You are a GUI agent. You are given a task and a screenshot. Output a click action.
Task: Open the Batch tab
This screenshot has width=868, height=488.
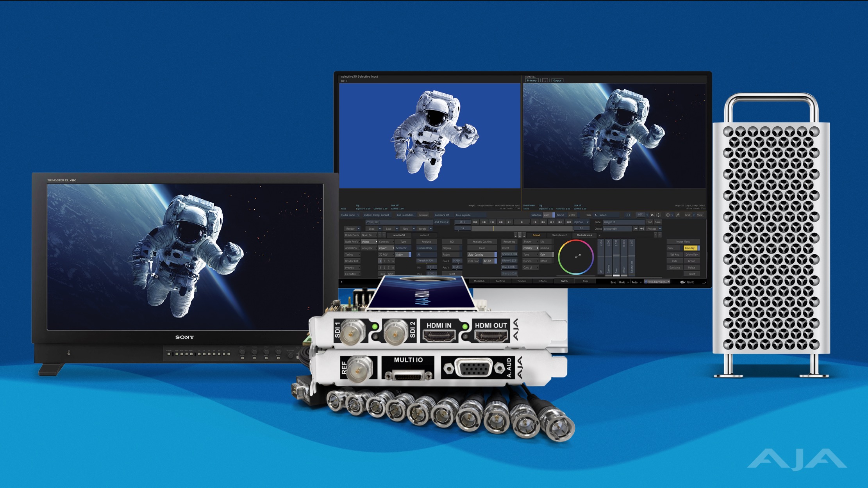coord(564,281)
